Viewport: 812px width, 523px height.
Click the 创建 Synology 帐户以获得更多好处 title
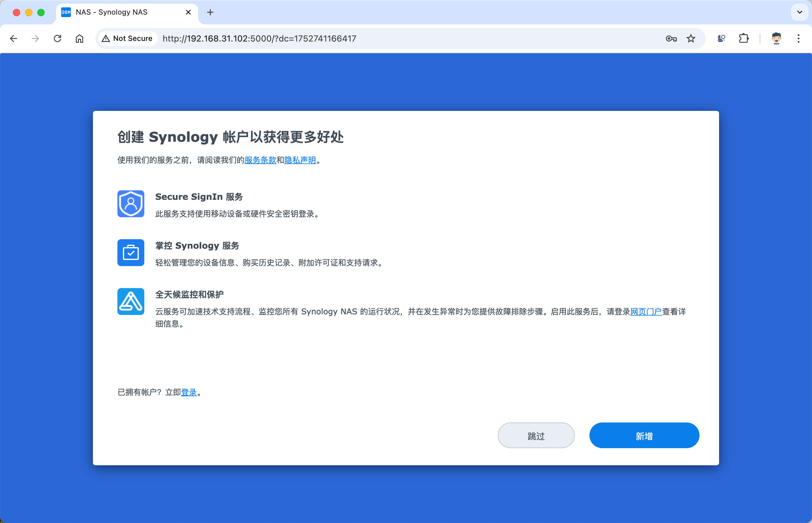pyautogui.click(x=231, y=137)
